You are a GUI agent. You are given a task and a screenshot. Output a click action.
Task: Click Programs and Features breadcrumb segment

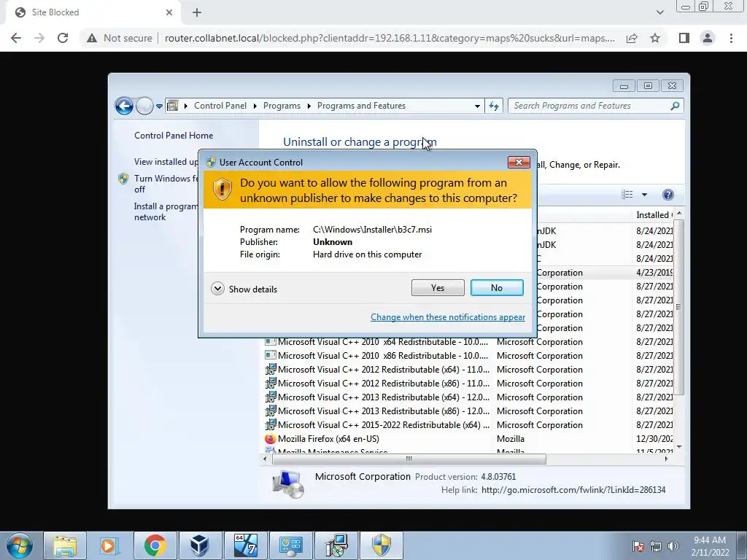point(361,106)
